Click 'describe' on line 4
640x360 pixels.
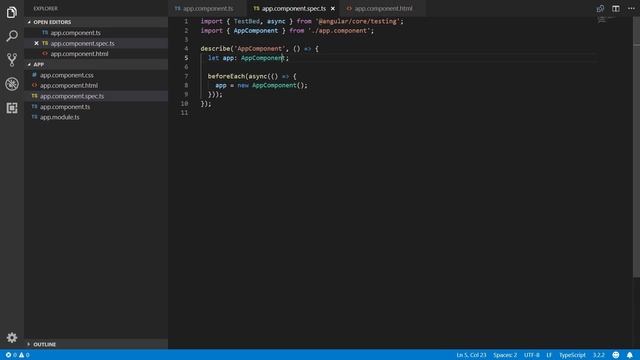tap(215, 49)
